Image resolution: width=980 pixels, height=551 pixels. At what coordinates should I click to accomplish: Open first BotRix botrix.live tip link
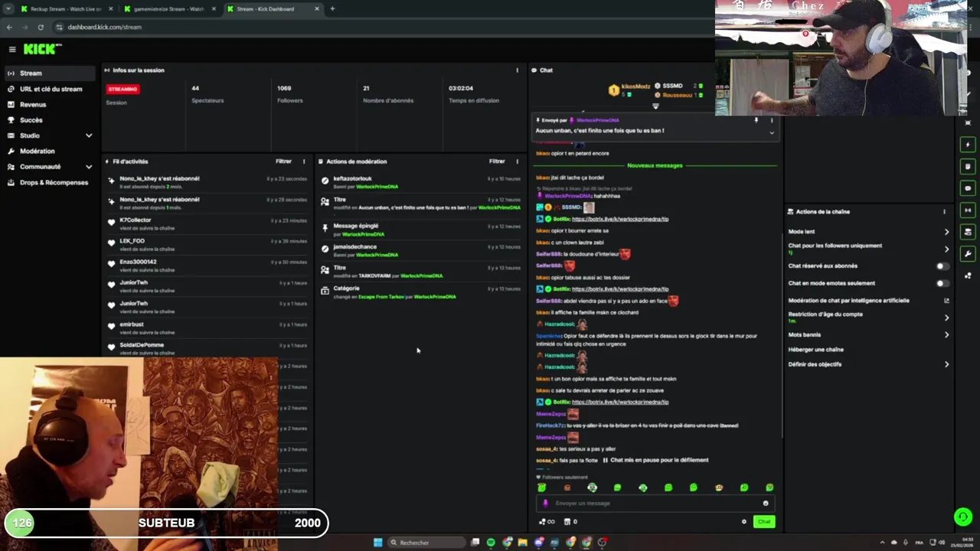(x=620, y=219)
